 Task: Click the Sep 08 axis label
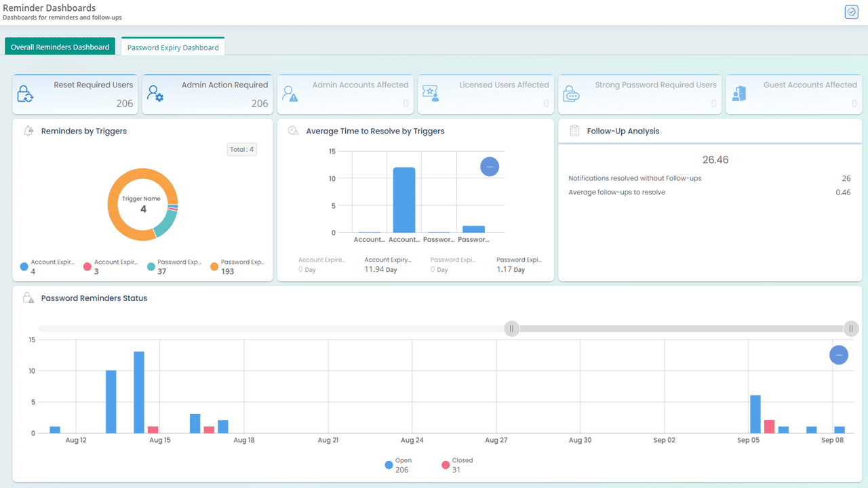click(832, 441)
